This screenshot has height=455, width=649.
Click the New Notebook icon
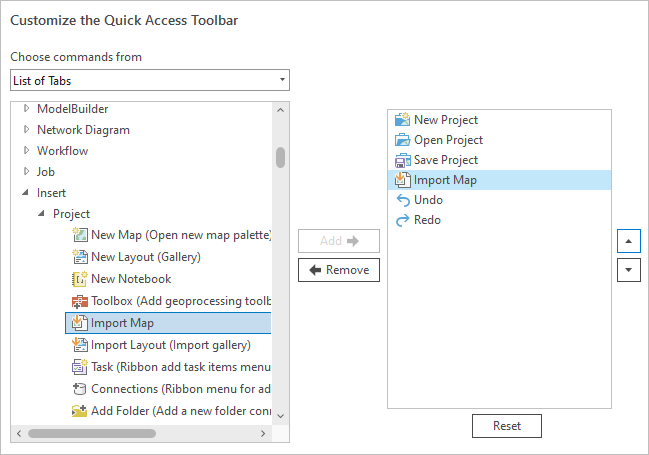pos(80,279)
